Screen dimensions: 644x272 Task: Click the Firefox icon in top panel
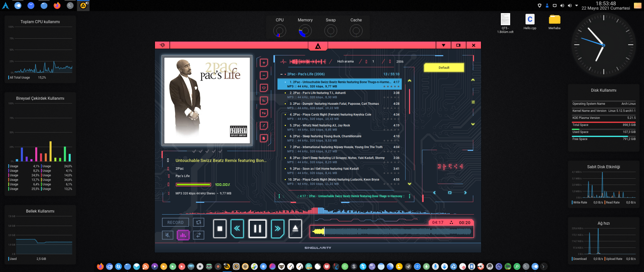click(x=57, y=5)
